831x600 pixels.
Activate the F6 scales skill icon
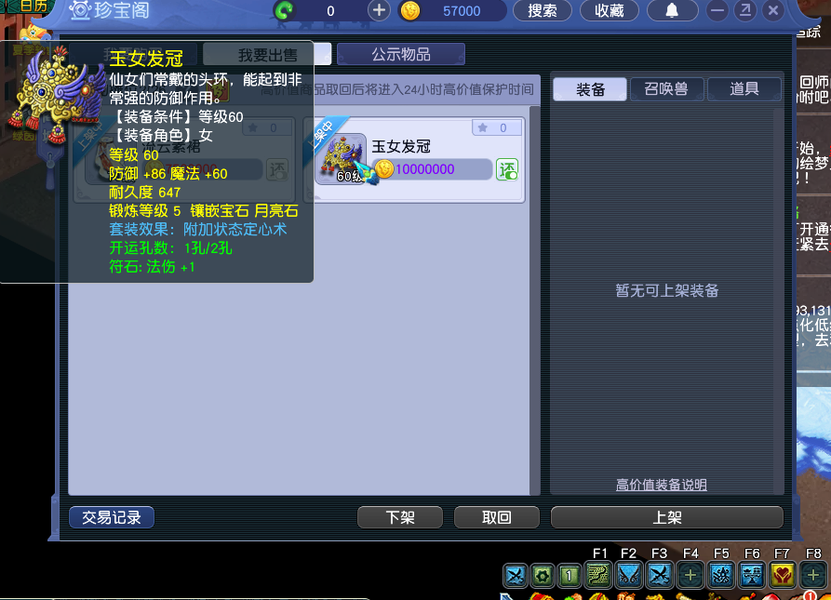[x=752, y=575]
